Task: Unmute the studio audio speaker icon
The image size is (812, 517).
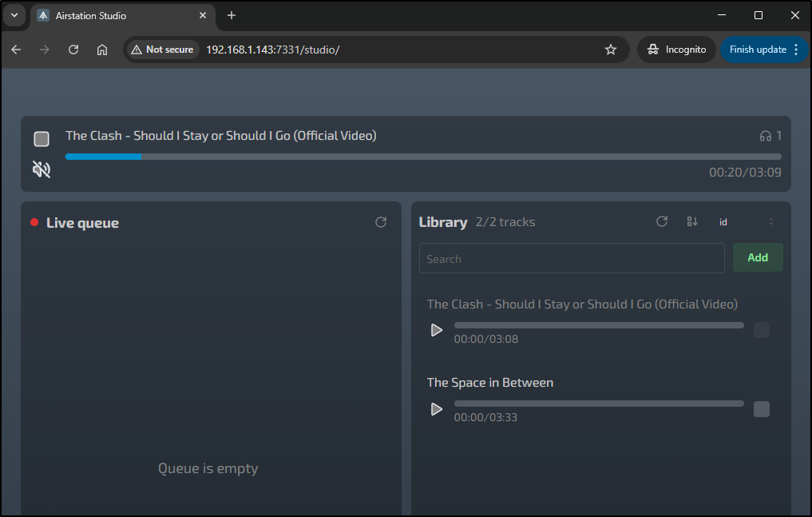Action: point(42,169)
